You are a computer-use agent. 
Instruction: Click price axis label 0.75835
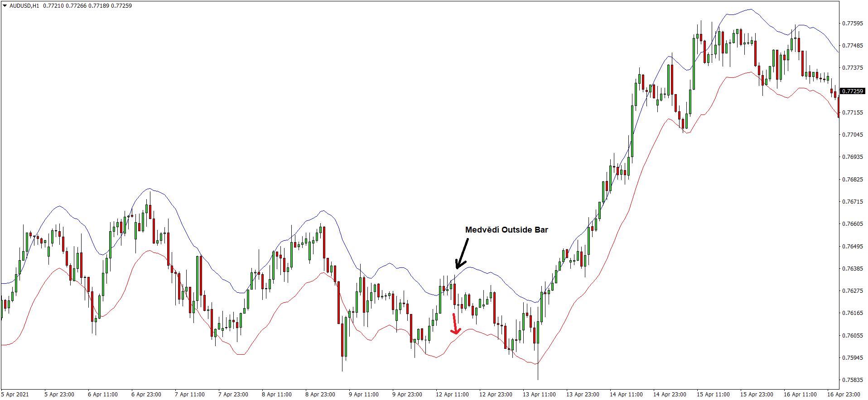pos(852,380)
